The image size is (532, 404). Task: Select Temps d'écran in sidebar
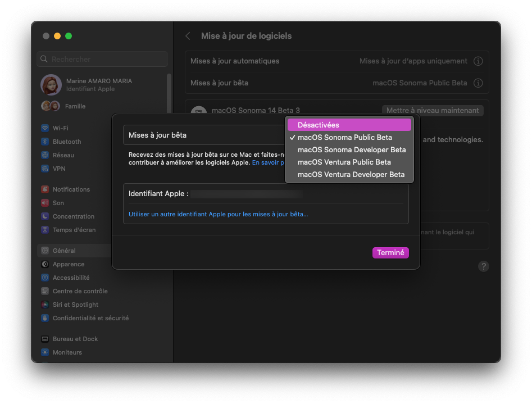[x=74, y=229]
